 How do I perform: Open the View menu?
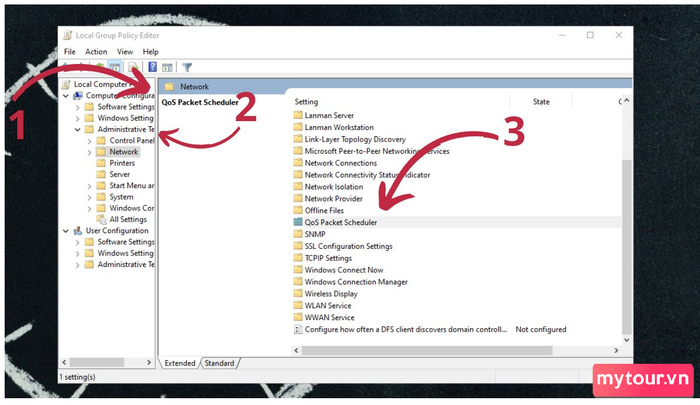(125, 52)
